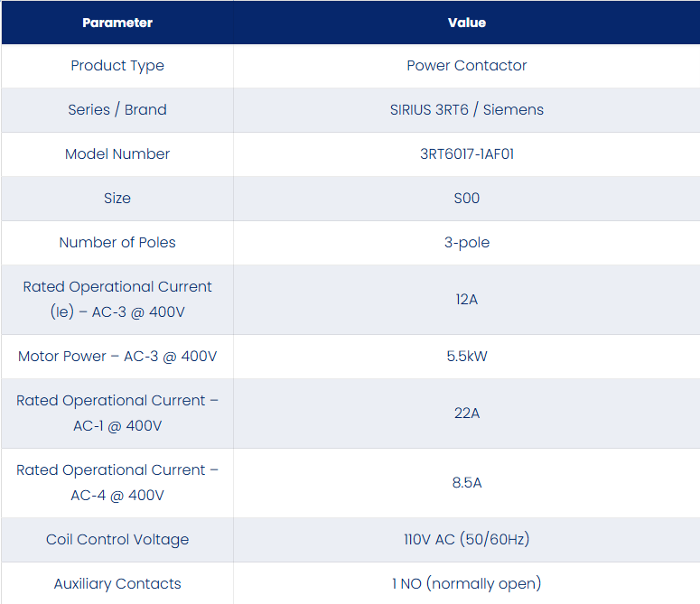Click the S00 size value

(x=467, y=198)
